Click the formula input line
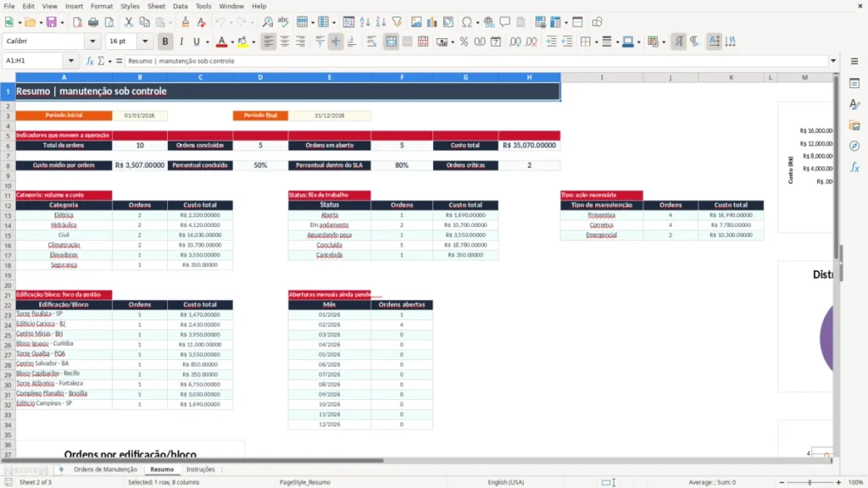Screen dimensions: 868x488 [x=476, y=61]
